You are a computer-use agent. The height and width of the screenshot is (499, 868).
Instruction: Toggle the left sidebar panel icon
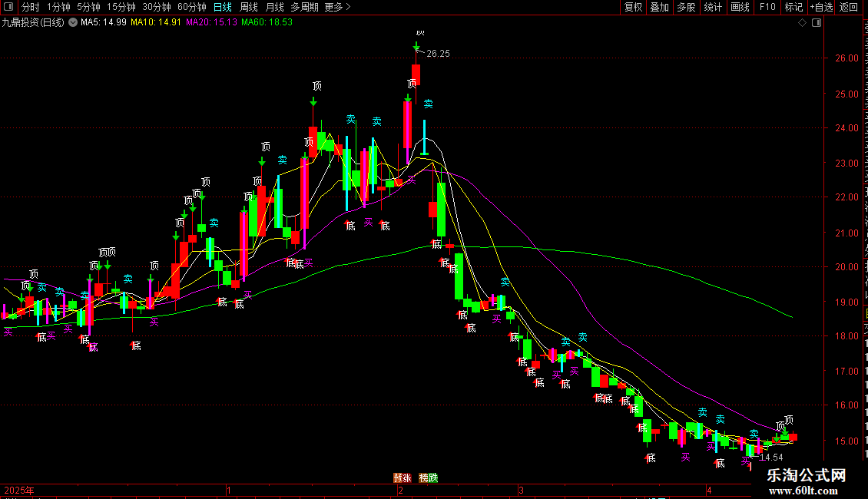click(x=8, y=7)
